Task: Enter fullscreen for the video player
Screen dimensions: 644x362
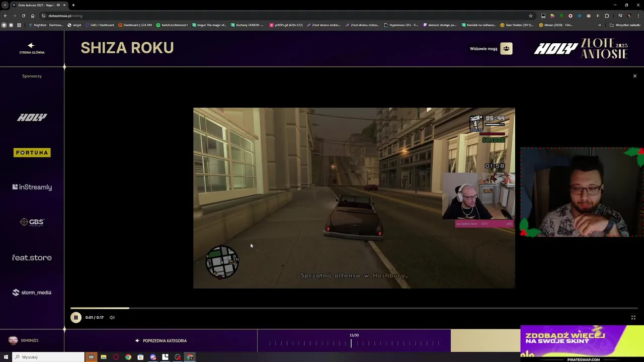Action: [x=633, y=318]
